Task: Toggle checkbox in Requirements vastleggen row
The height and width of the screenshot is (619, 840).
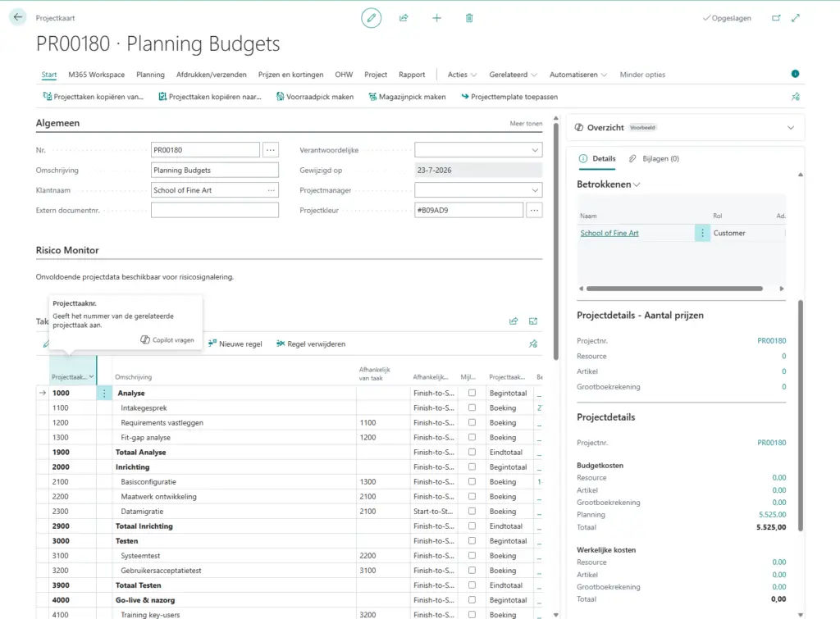Action: point(472,422)
